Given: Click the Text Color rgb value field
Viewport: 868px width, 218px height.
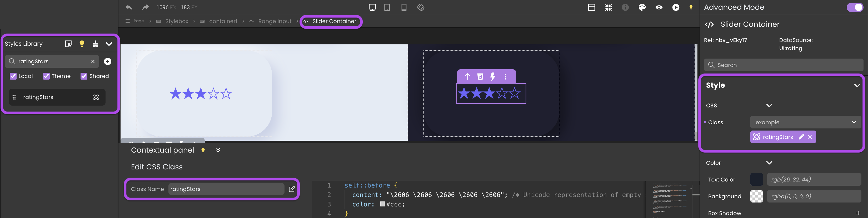Looking at the screenshot, I should pyautogui.click(x=814, y=179).
